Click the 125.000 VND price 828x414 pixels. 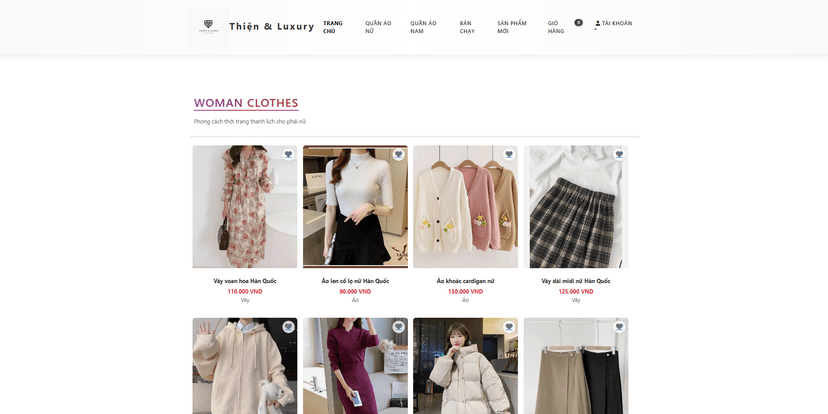tap(576, 291)
